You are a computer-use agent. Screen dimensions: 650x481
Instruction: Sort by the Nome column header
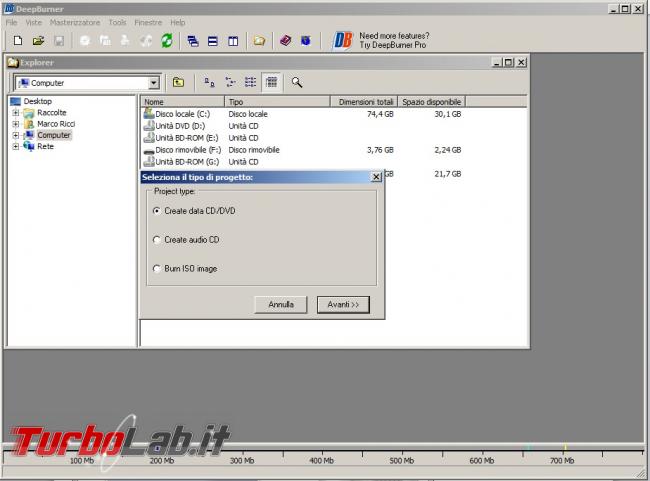point(182,102)
